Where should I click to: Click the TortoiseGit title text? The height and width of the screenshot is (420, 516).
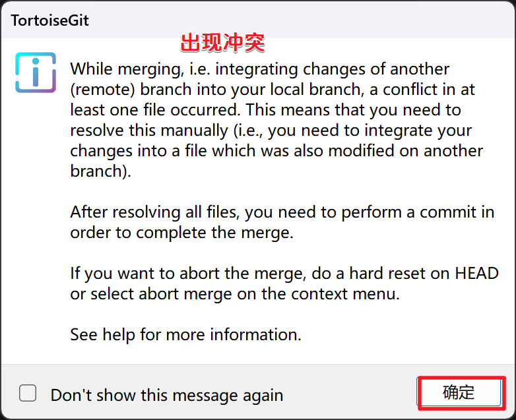[x=49, y=20]
